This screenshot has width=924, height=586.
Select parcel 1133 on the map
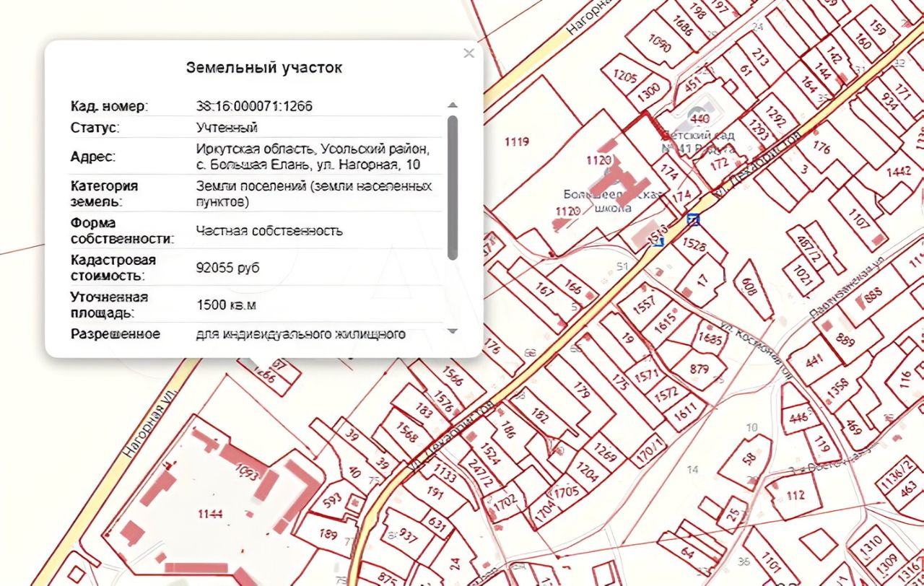click(445, 474)
